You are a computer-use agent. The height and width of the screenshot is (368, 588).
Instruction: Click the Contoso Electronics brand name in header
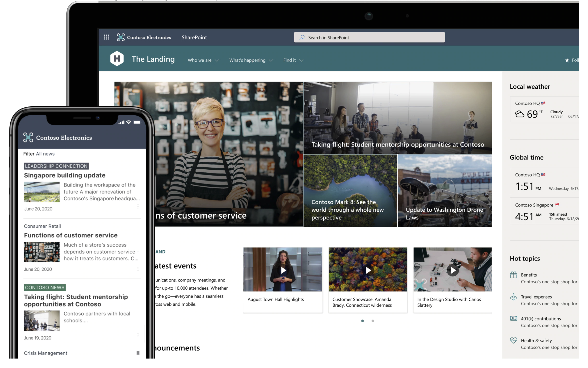[x=149, y=37]
